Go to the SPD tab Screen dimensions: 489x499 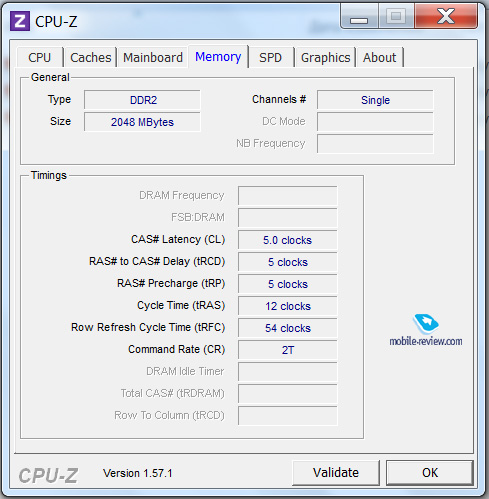(270, 57)
